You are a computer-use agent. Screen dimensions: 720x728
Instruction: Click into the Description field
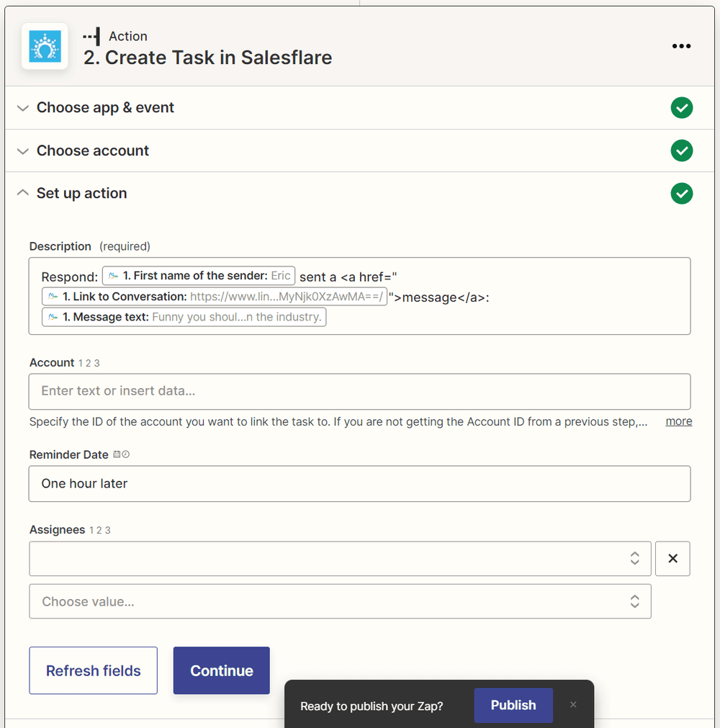point(360,296)
